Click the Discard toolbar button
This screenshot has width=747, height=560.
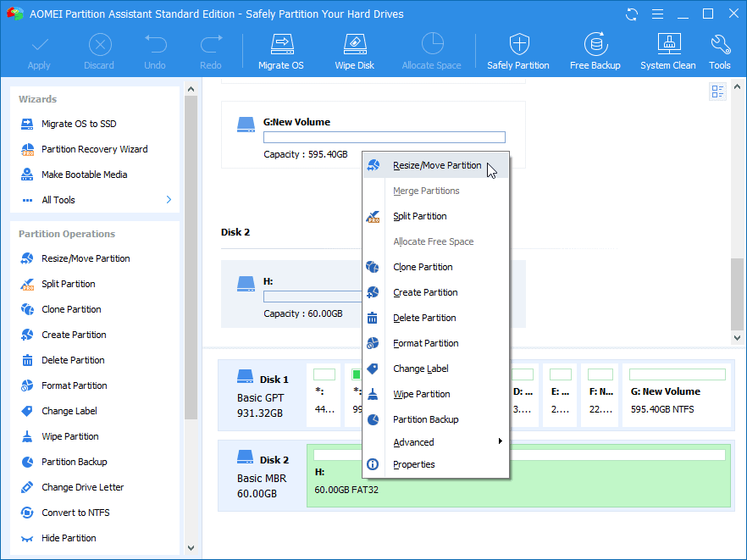99,52
